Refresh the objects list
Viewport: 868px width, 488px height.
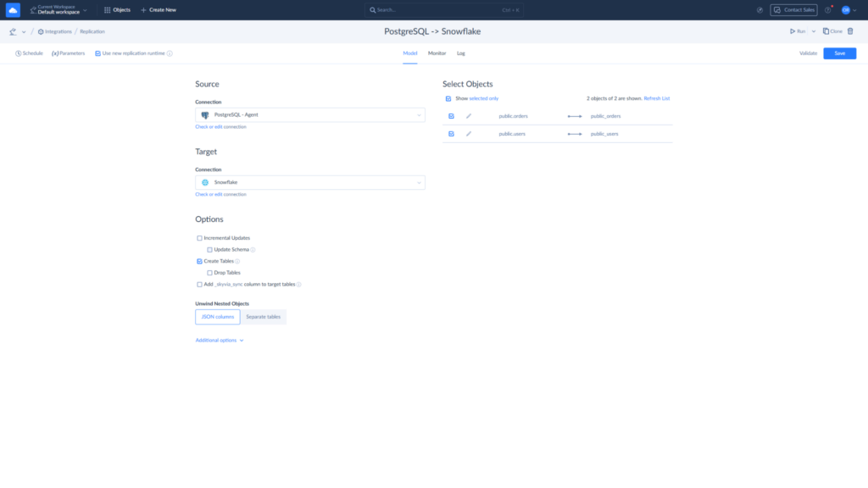coord(657,98)
